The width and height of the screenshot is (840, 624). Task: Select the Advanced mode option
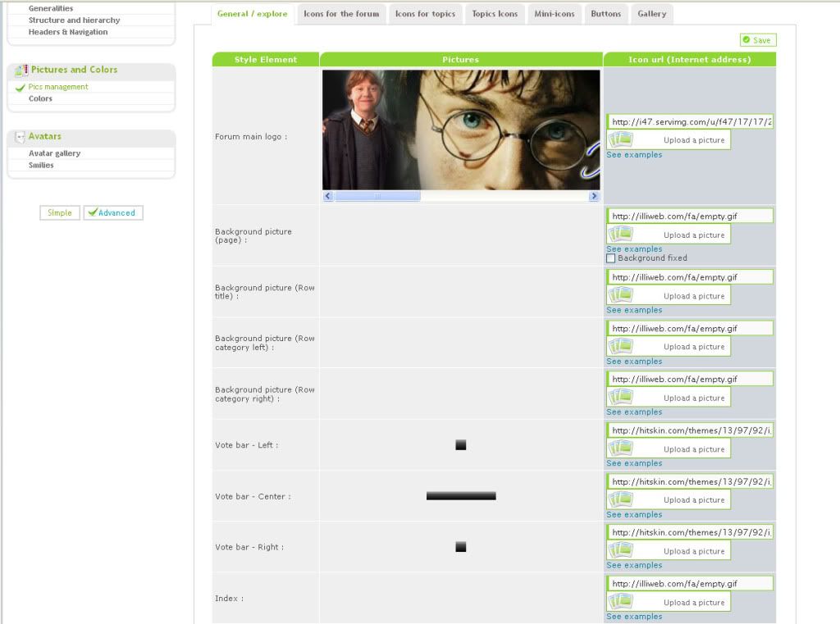coord(113,212)
